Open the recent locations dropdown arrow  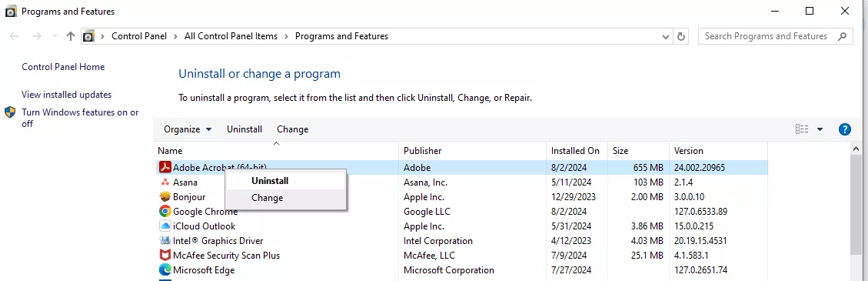[x=55, y=37]
